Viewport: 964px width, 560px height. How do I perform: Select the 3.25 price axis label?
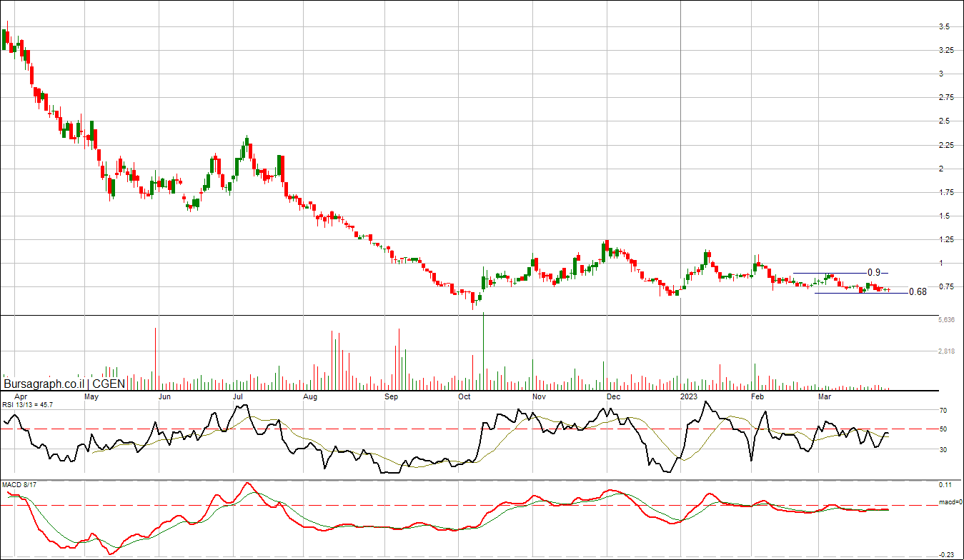coord(945,50)
